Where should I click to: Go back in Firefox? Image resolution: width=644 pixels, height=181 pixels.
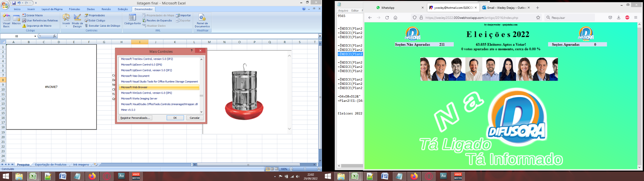[x=370, y=18]
